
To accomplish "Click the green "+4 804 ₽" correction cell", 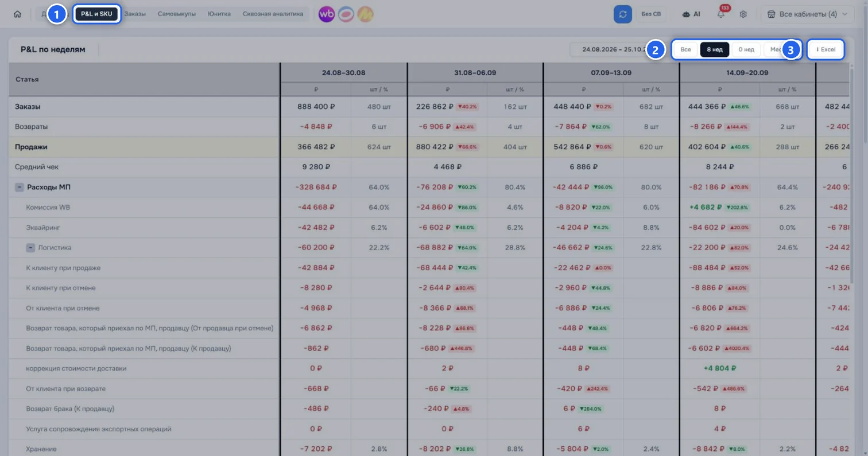I will coord(719,368).
